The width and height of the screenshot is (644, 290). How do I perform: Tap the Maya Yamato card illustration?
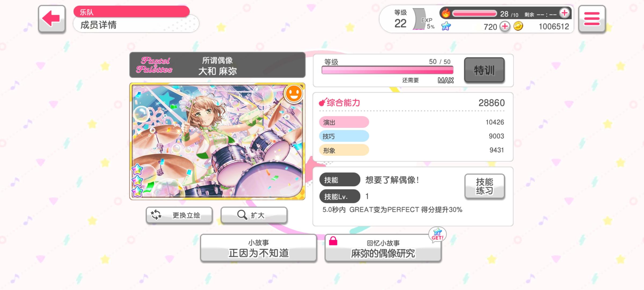217,141
